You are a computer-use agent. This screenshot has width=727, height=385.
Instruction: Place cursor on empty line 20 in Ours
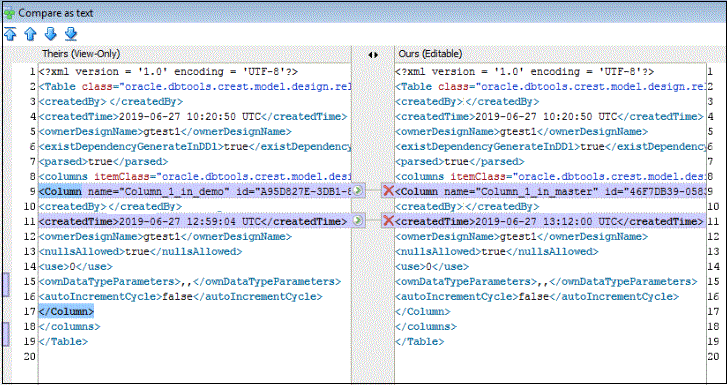550,356
